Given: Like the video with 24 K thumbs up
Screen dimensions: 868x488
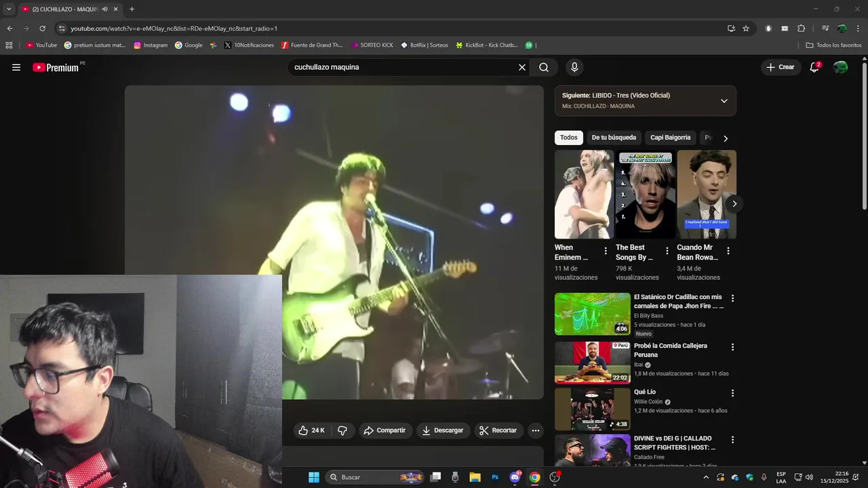Looking at the screenshot, I should 312,430.
